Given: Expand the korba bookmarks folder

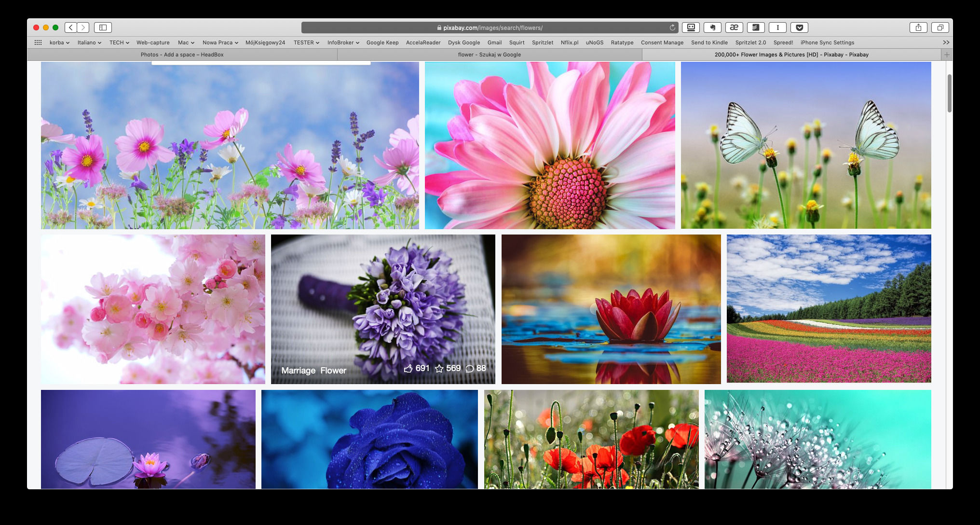Looking at the screenshot, I should pos(59,42).
